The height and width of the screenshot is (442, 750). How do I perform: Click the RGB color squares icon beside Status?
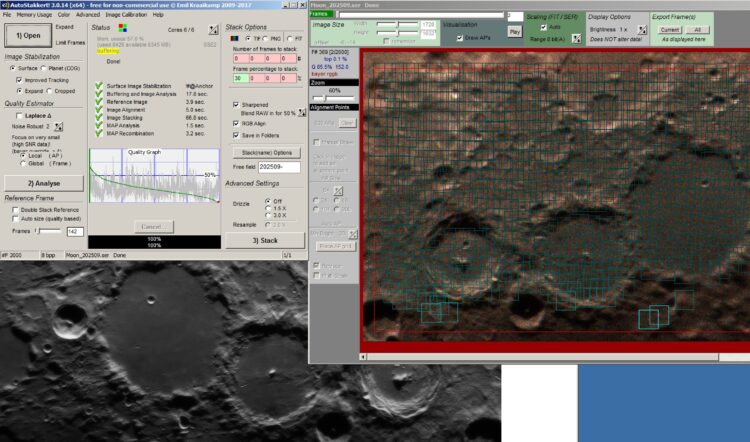[123, 28]
